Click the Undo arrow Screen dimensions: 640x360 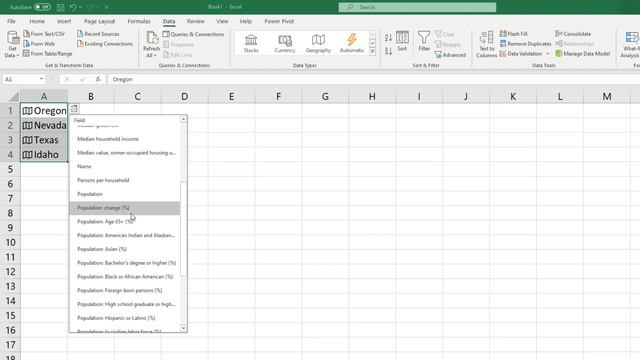(73, 7)
